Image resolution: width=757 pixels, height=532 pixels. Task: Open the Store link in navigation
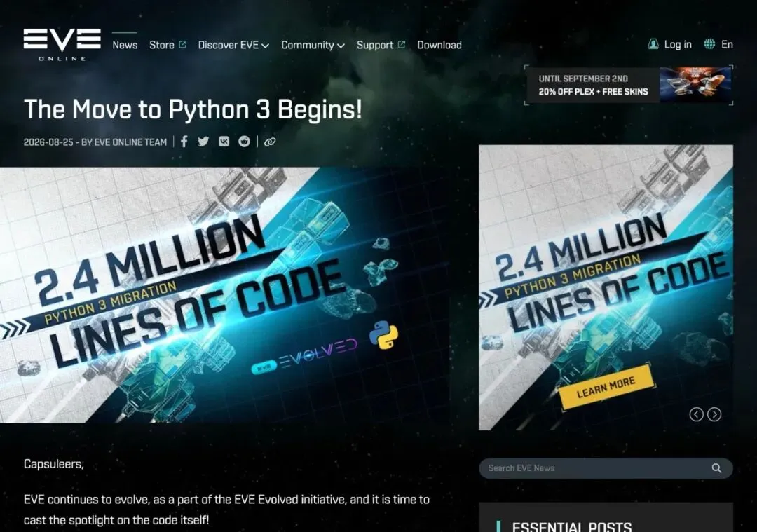(x=162, y=45)
